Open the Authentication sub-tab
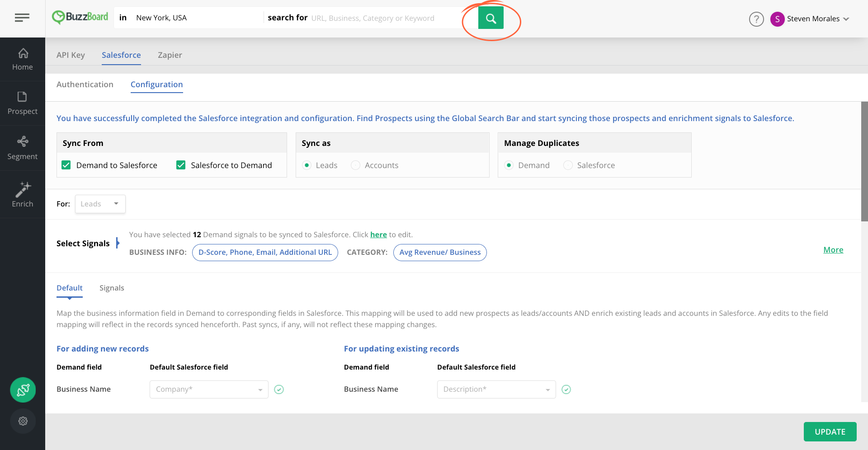The width and height of the screenshot is (868, 450). pos(85,84)
